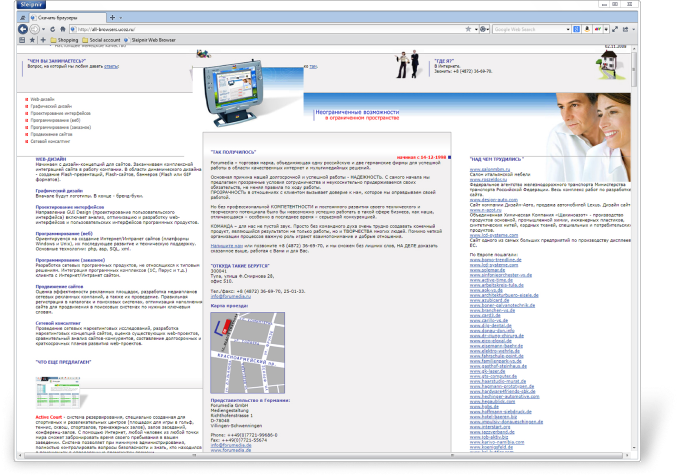This screenshot has width=683, height=475.
Task: Select the 'Скачать браузеры' tab
Action: tap(68, 18)
